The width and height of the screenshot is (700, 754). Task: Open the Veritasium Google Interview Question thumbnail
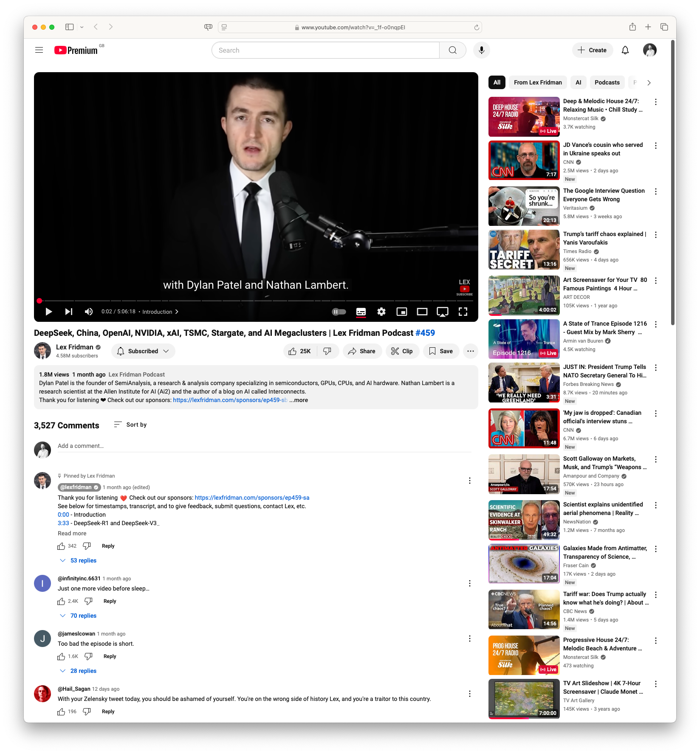click(523, 206)
